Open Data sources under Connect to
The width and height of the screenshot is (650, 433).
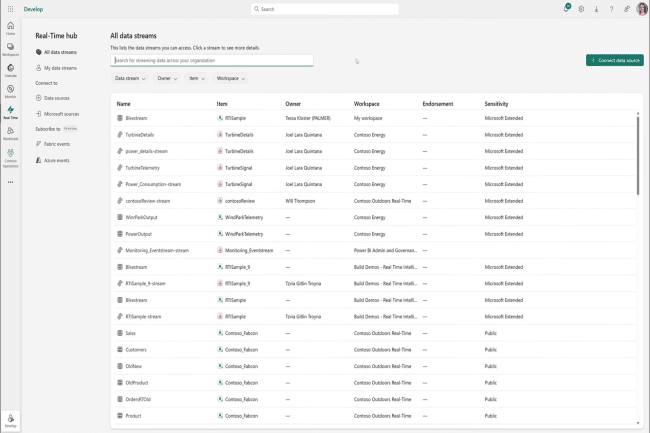(53, 98)
